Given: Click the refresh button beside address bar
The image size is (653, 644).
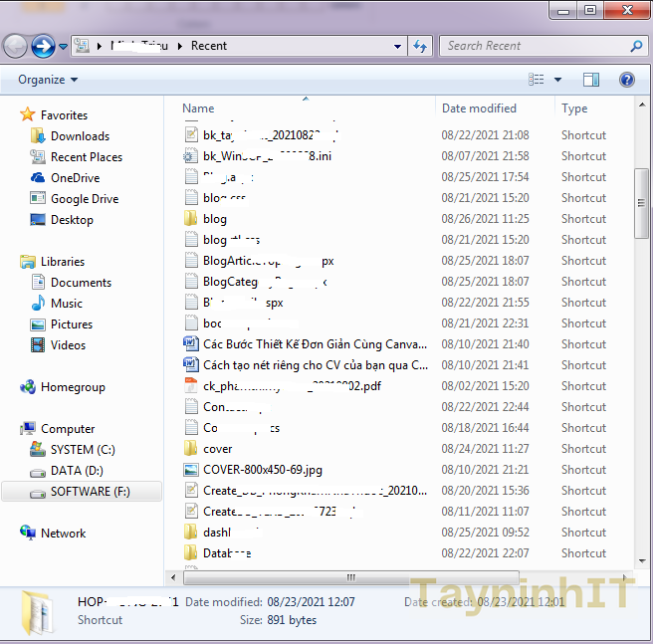Looking at the screenshot, I should click(x=420, y=46).
